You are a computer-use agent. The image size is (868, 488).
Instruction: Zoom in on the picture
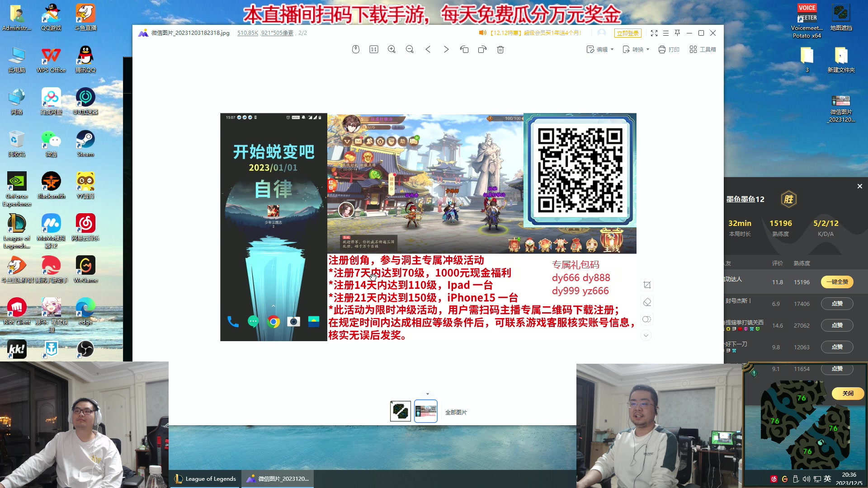[x=392, y=49]
